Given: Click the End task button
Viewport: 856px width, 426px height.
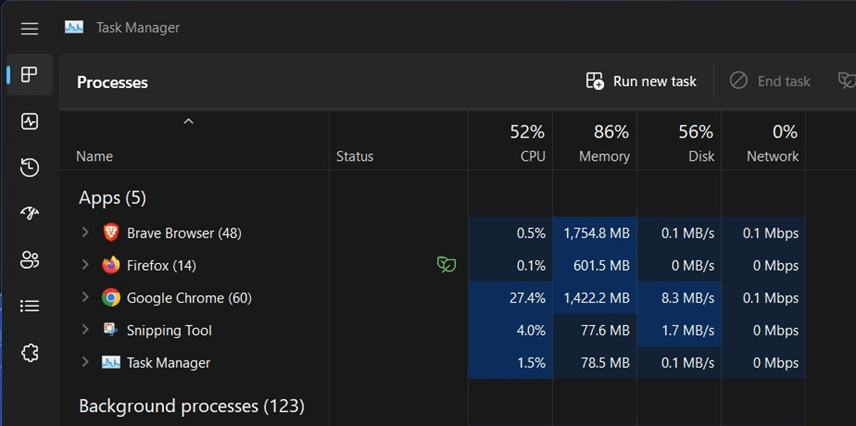Looking at the screenshot, I should [x=770, y=81].
